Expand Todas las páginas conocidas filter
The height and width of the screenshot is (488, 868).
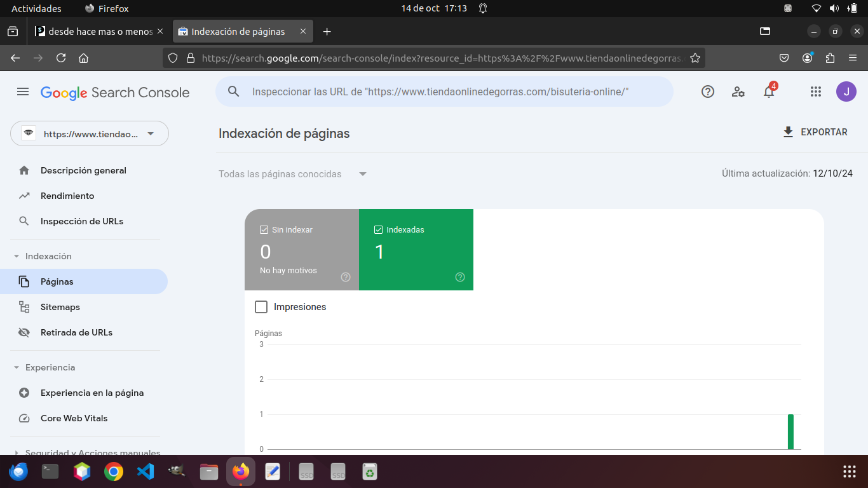coord(293,174)
